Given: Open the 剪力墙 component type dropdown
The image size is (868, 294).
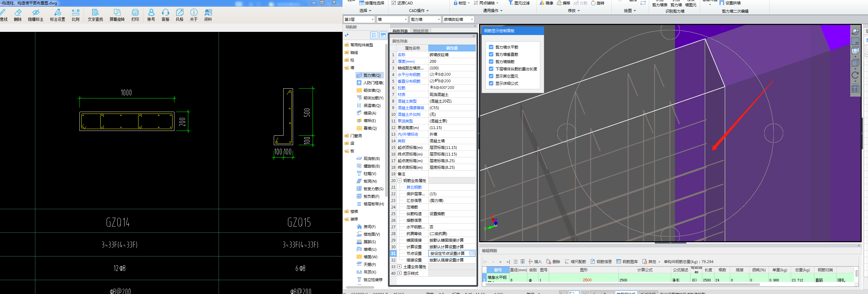Looking at the screenshot, I should [x=425, y=20].
